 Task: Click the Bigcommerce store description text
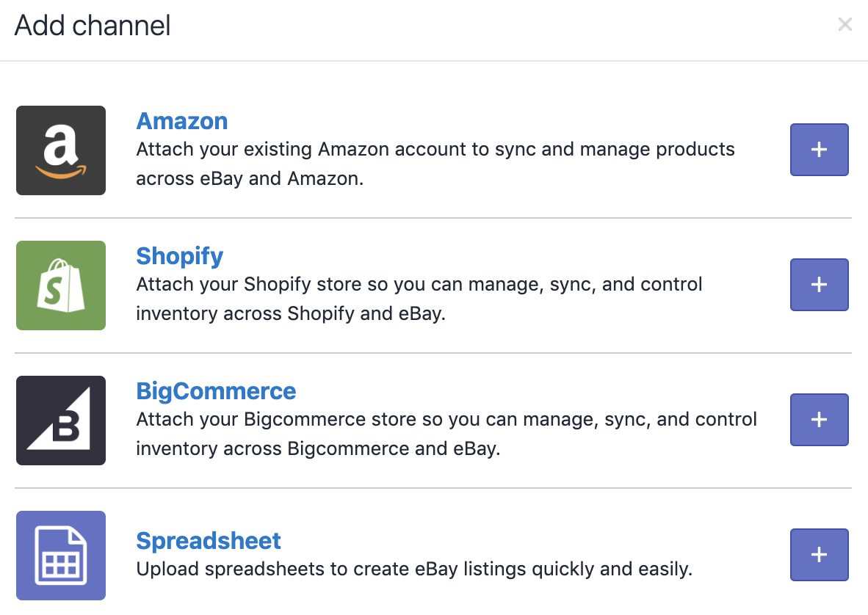coord(446,434)
